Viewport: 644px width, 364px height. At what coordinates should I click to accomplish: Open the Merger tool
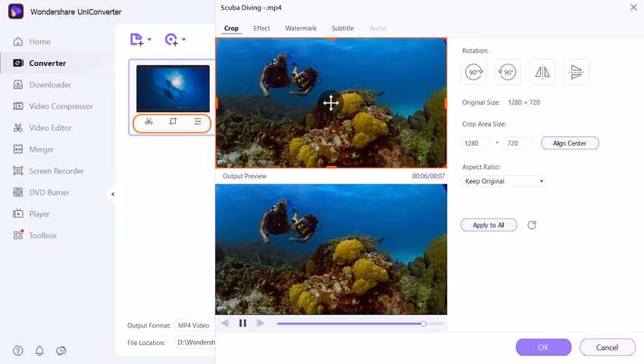33,149
